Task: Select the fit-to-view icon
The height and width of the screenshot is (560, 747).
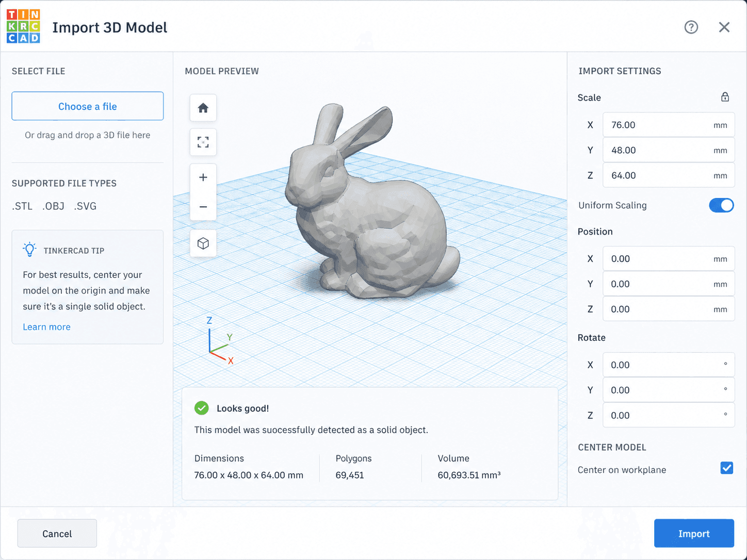Action: [x=203, y=142]
